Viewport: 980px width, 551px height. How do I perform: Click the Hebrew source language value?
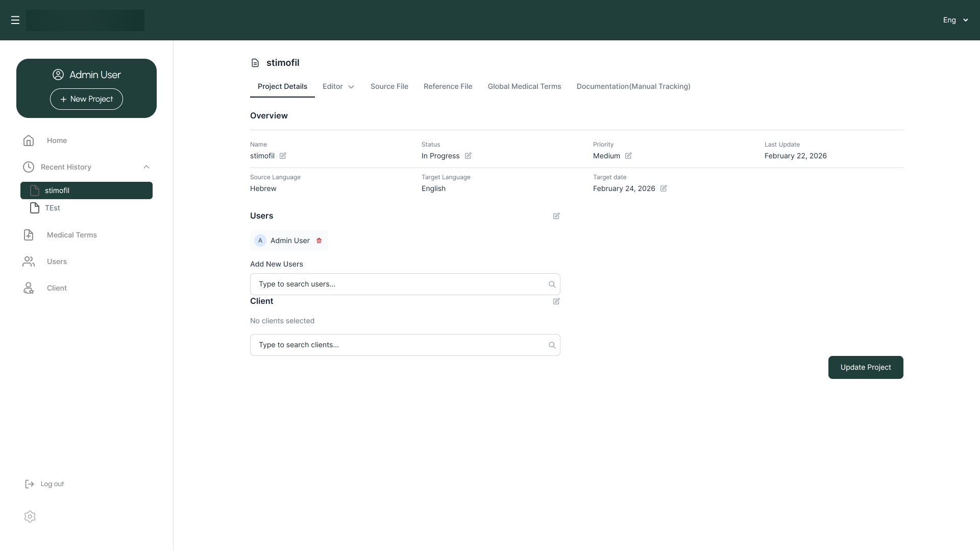tap(263, 188)
